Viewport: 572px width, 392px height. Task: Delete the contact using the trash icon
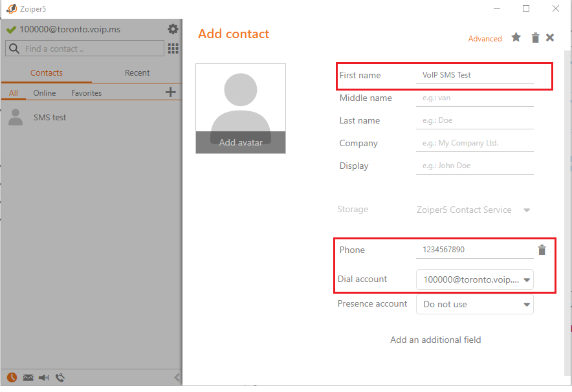pyautogui.click(x=535, y=38)
